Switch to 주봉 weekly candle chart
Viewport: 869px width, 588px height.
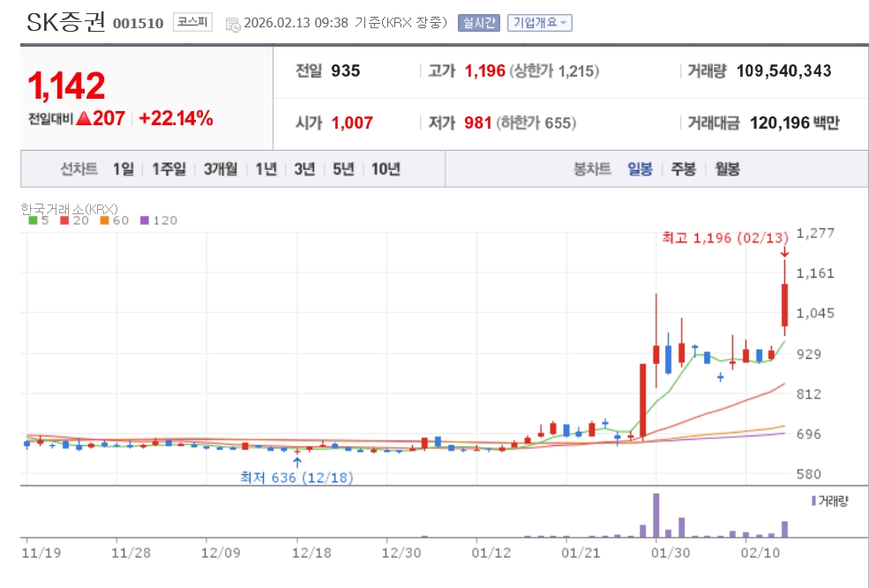tap(684, 169)
